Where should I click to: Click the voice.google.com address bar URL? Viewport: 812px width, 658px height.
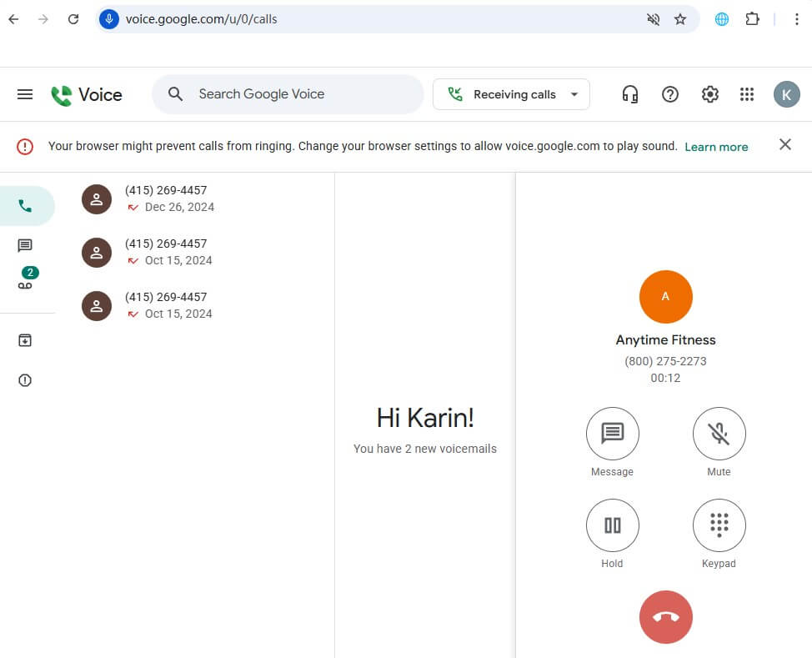[x=202, y=19]
